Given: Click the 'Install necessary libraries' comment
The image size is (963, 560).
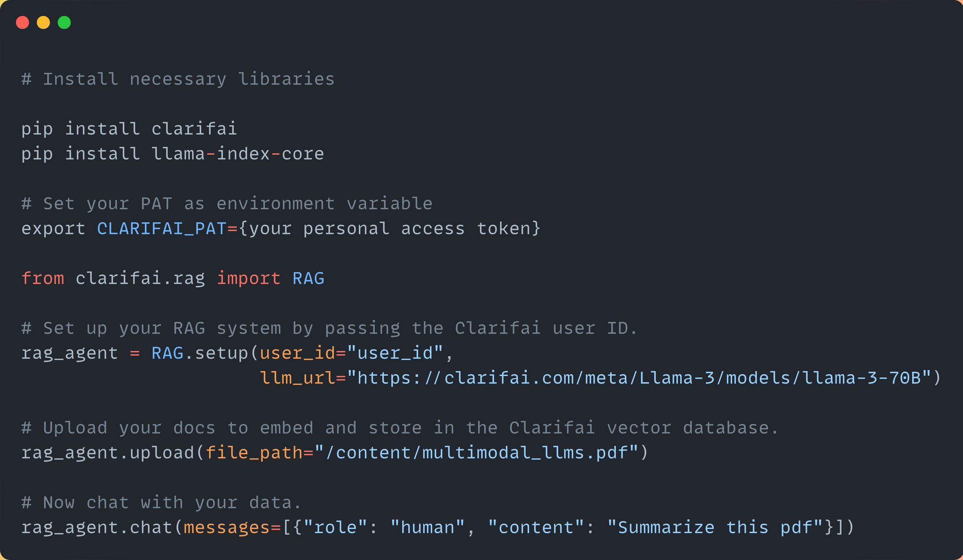Looking at the screenshot, I should (178, 79).
